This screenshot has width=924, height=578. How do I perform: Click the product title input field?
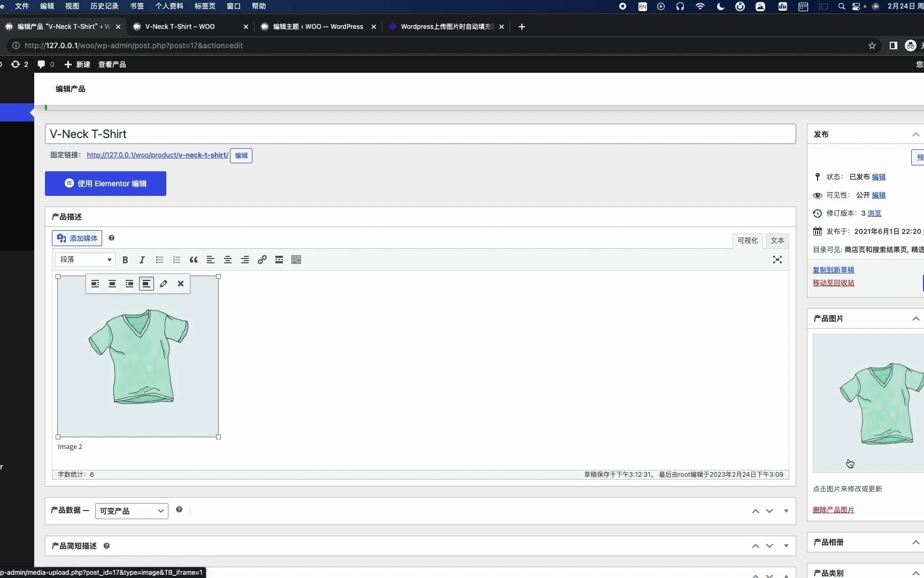click(x=420, y=134)
